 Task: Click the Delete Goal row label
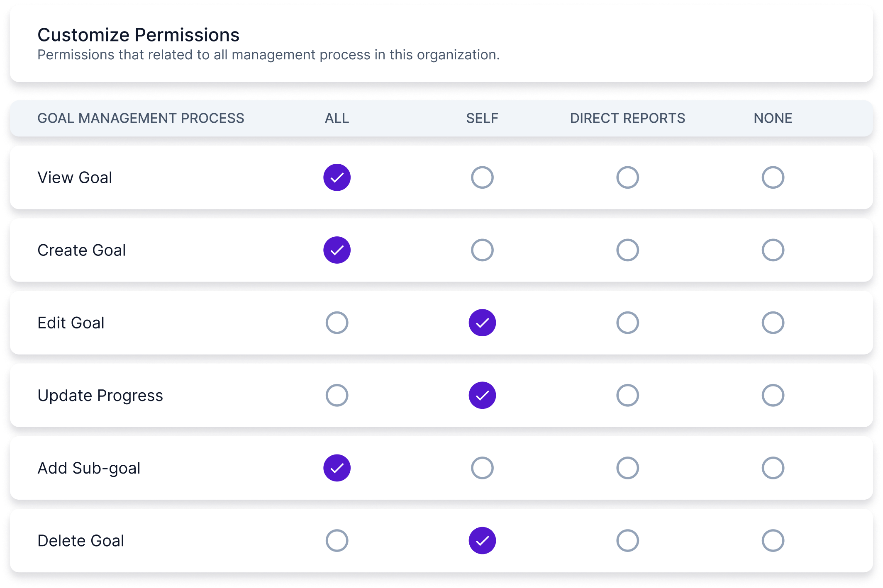81,540
